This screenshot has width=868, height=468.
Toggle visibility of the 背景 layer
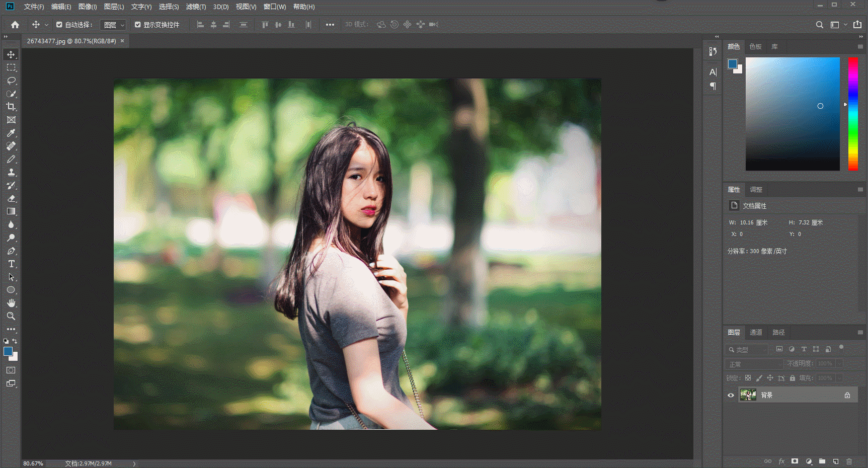coord(731,395)
